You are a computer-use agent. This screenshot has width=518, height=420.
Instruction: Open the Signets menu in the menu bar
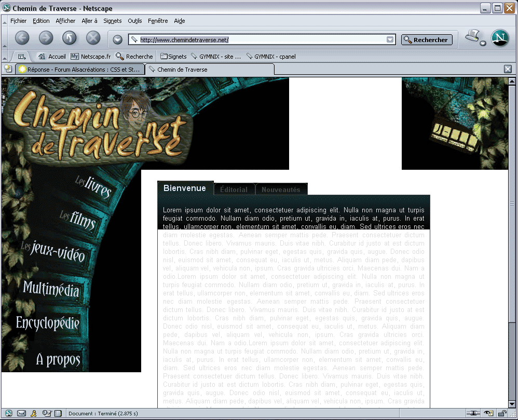112,21
